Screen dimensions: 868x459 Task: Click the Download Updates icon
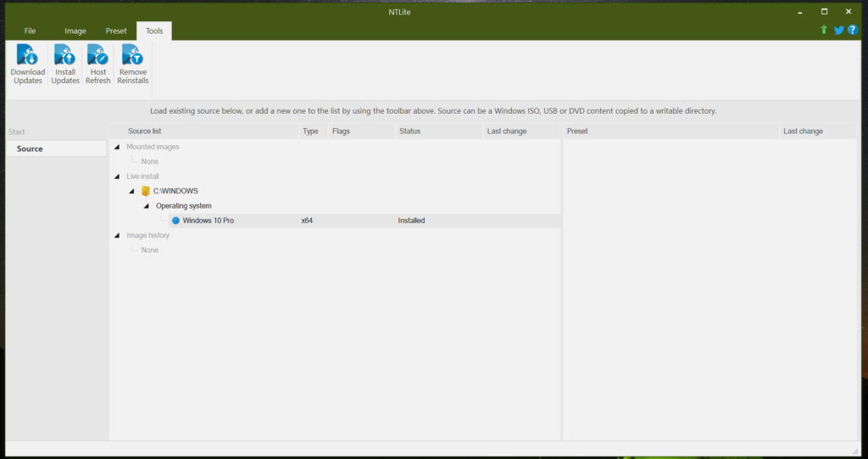[x=27, y=55]
